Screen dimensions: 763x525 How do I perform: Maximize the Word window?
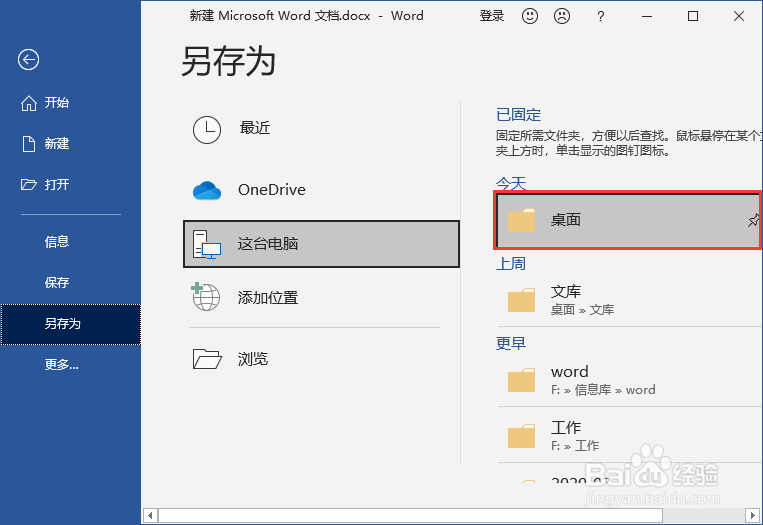pos(693,16)
